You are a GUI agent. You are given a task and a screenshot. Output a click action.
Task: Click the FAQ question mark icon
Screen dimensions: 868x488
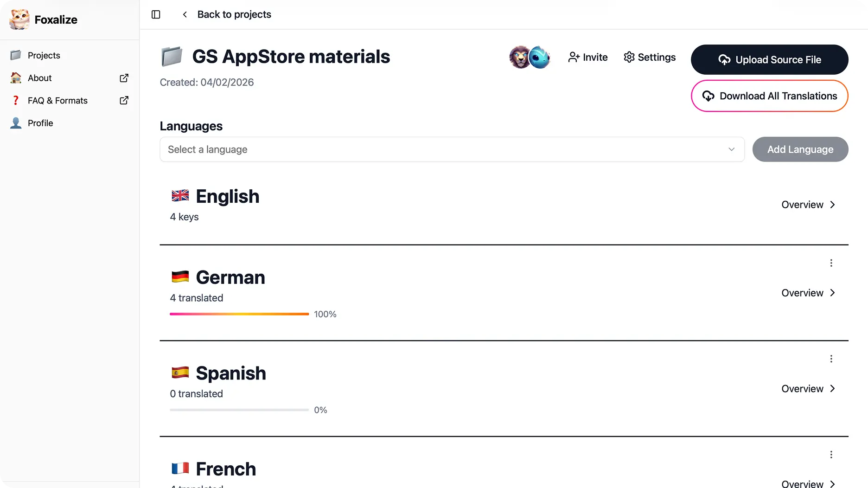coord(15,100)
